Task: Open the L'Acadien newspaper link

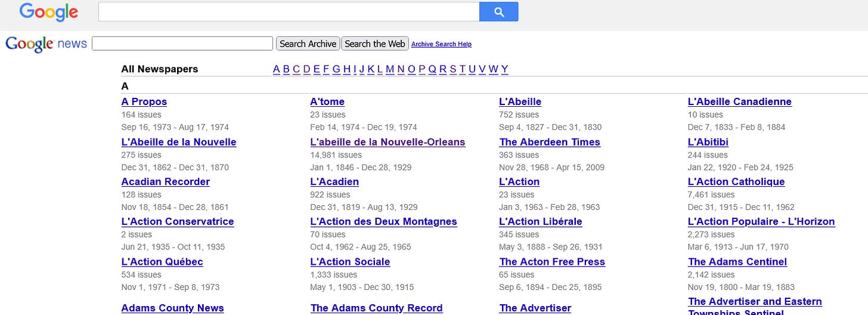Action: 334,182
